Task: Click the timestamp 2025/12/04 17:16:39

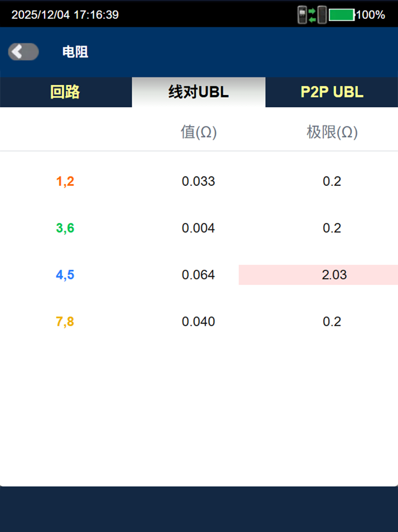Action: coord(66,15)
